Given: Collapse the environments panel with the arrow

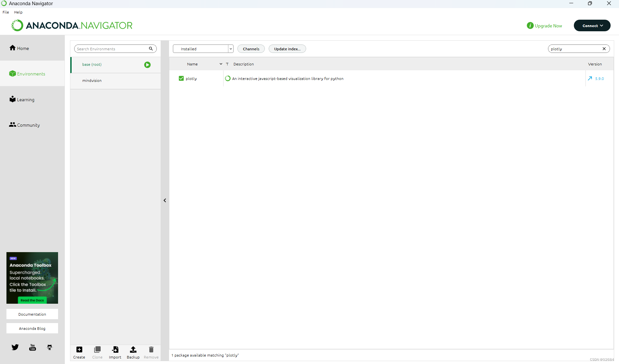Looking at the screenshot, I should coord(165,200).
